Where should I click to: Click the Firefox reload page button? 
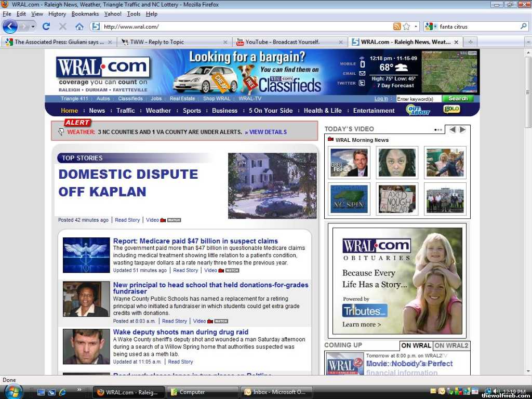pos(46,26)
